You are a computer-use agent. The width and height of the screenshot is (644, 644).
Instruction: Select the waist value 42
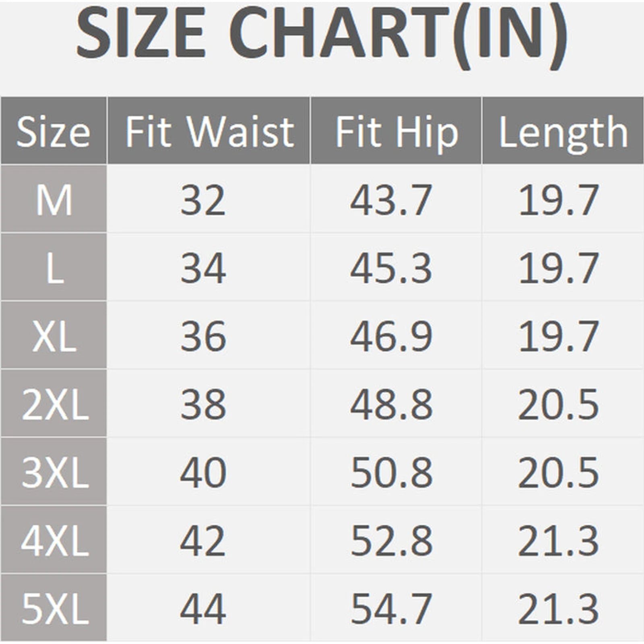pos(202,540)
